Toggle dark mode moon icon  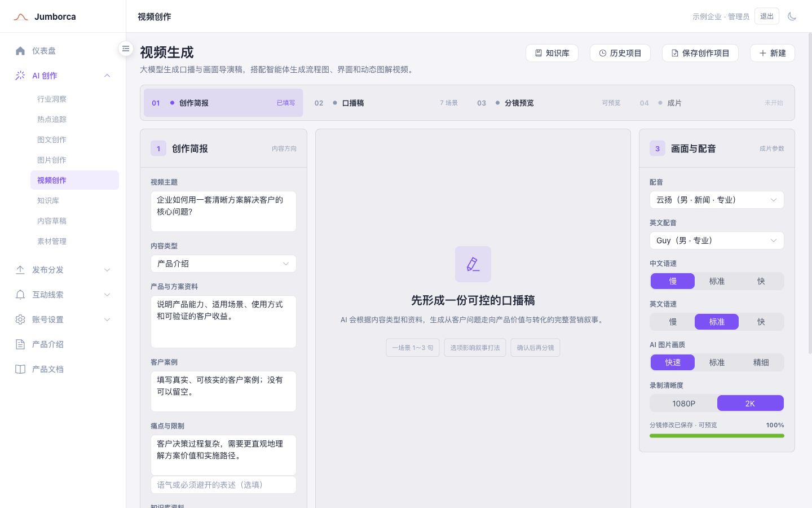click(x=792, y=16)
